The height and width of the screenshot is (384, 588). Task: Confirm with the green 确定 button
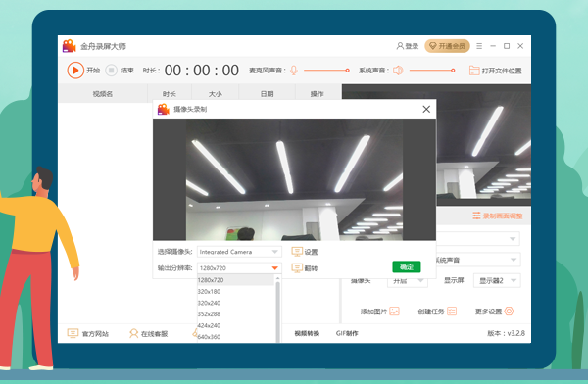[x=407, y=267]
